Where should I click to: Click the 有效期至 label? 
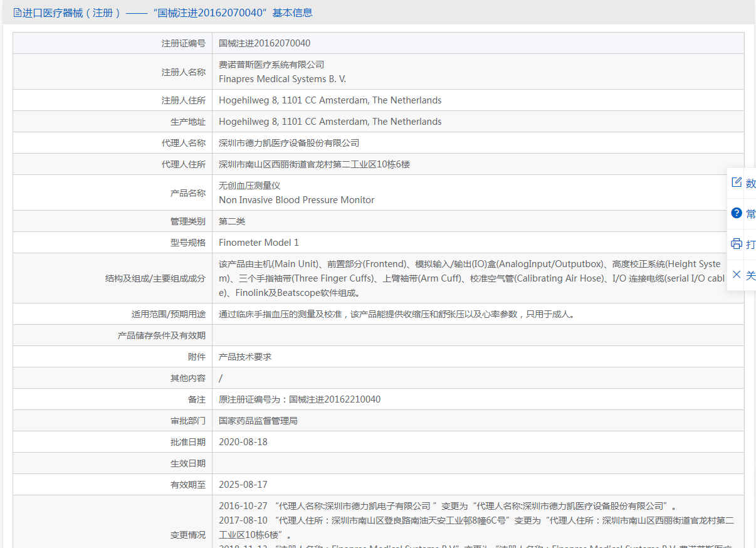tap(188, 485)
